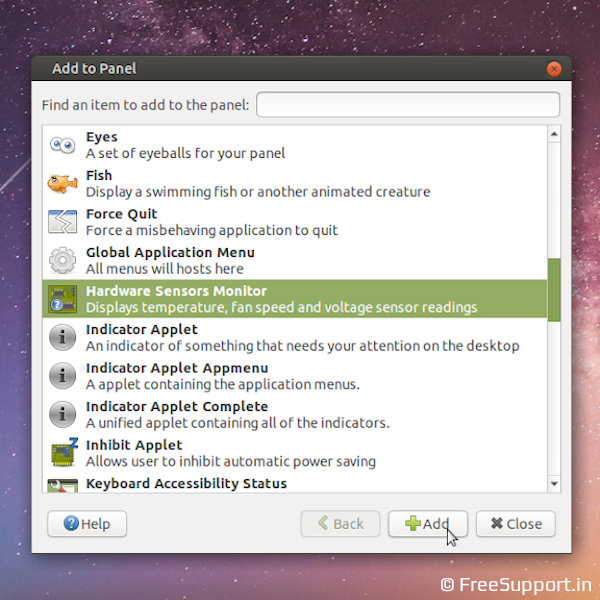Viewport: 600px width, 600px height.
Task: Click the green scrollbar thumb
Action: [554, 290]
